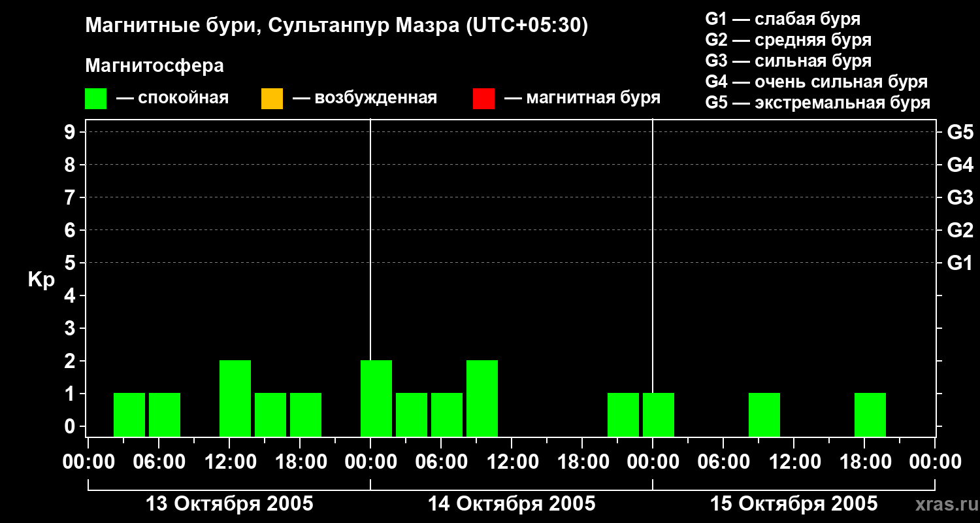Click the Kp 1 bar over 06:00, 13 Октября
This screenshot has width=980, height=523.
click(x=165, y=415)
